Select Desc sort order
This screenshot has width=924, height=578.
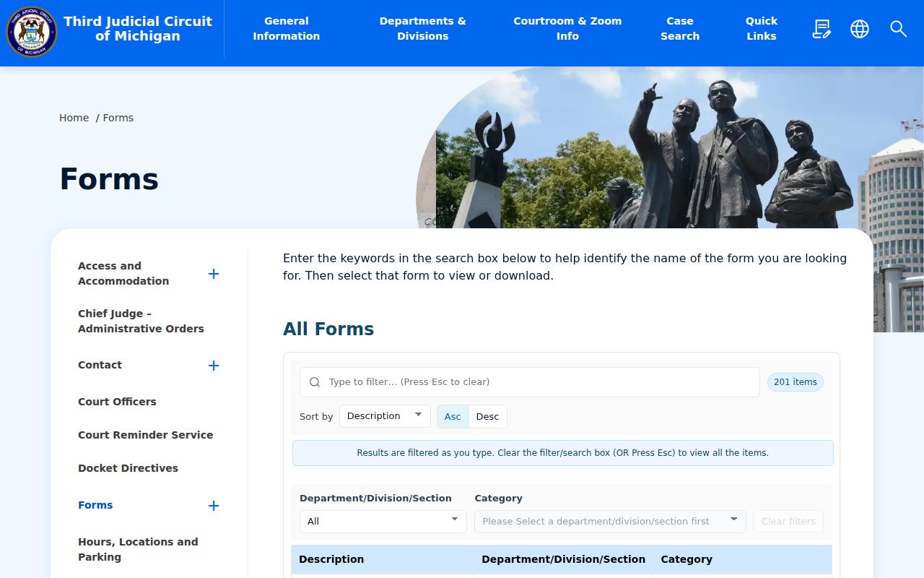point(487,417)
